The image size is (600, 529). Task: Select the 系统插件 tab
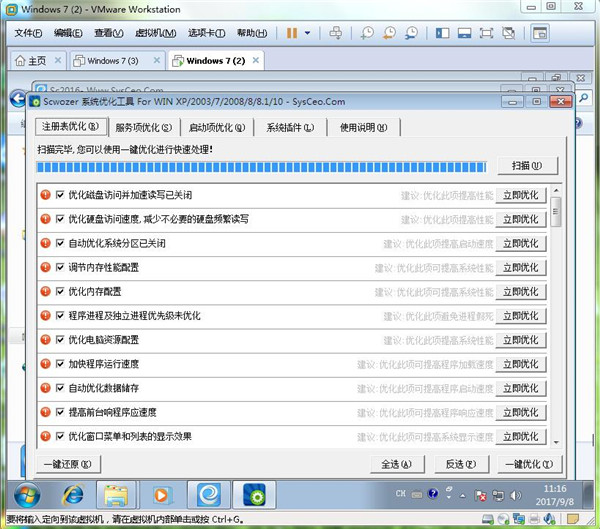[290, 127]
